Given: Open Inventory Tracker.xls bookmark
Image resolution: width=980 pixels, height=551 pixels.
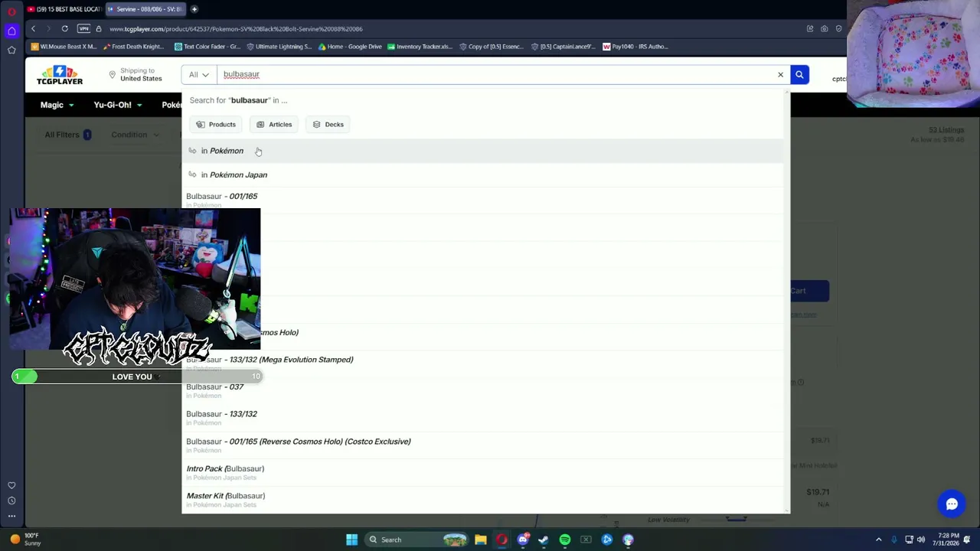Looking at the screenshot, I should (420, 47).
